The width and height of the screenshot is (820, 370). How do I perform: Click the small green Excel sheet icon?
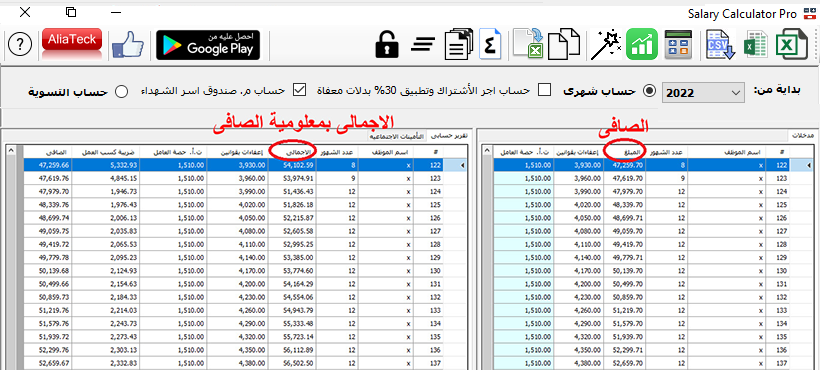tap(756, 45)
